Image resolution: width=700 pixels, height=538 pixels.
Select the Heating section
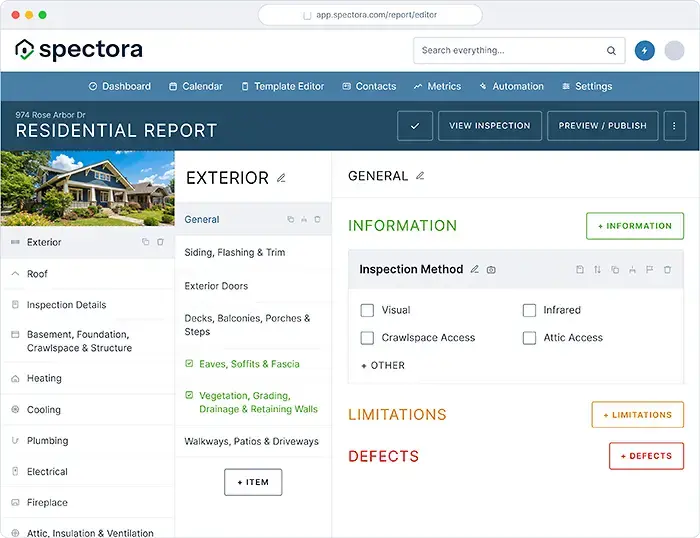(x=88, y=378)
